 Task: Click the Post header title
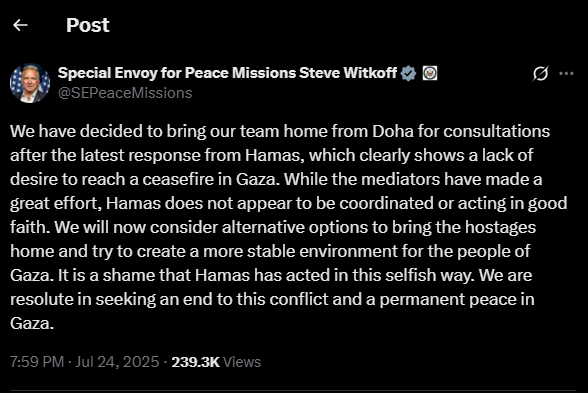[88, 26]
